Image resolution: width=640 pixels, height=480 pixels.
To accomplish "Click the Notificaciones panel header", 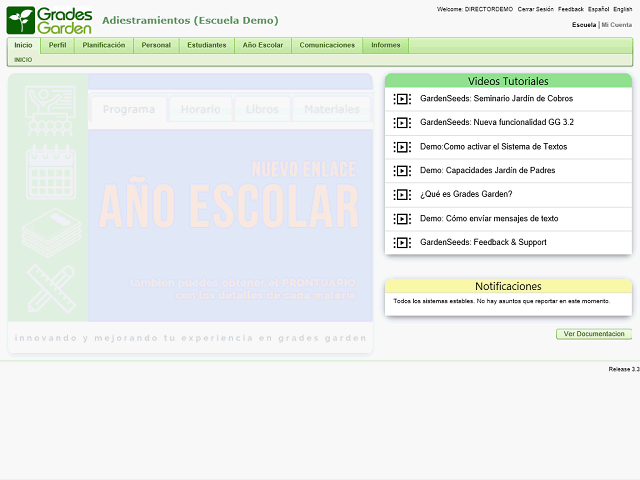I will pos(508,286).
